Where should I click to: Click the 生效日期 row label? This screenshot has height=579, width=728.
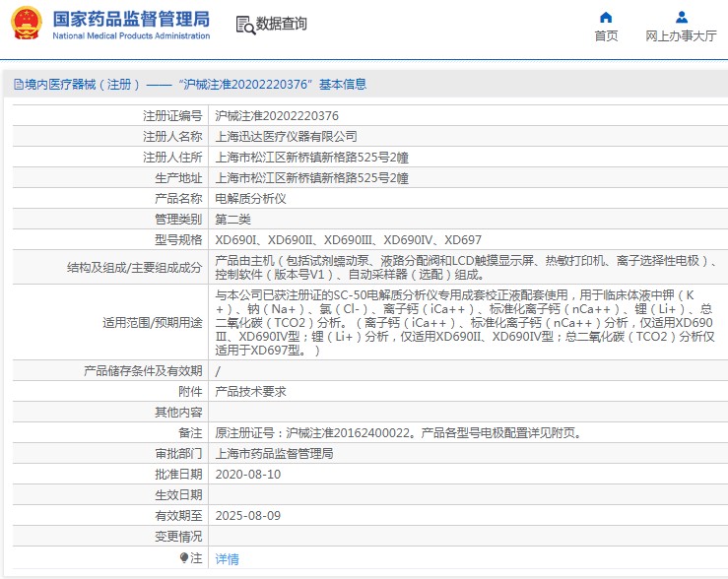[x=178, y=495]
